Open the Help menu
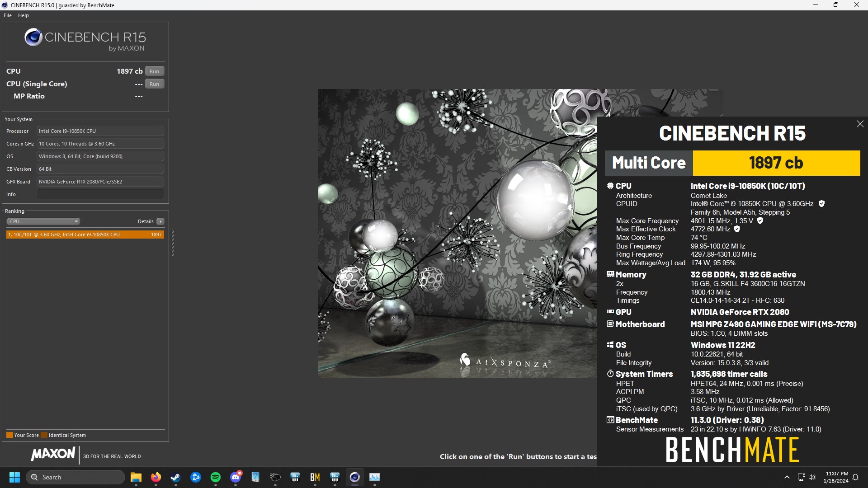 click(x=24, y=15)
